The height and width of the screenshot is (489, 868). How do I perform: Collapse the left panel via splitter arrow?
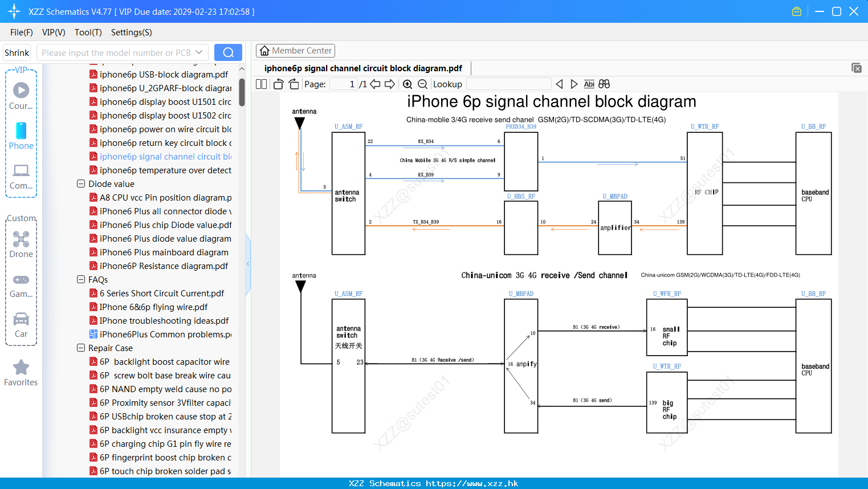(x=248, y=264)
